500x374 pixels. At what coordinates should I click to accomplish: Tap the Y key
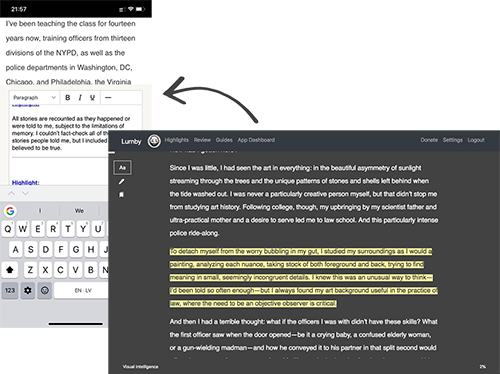(83, 229)
